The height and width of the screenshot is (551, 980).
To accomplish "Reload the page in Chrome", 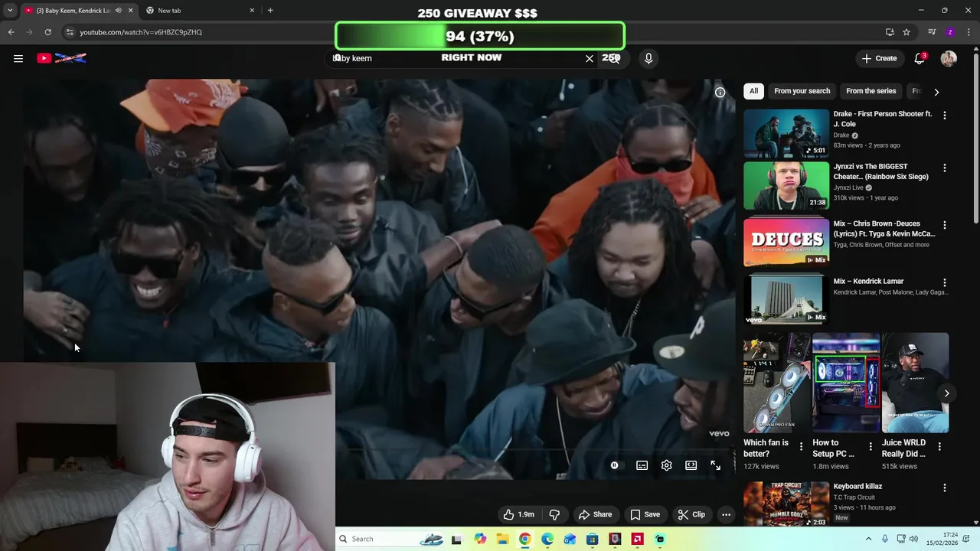I will tap(47, 32).
